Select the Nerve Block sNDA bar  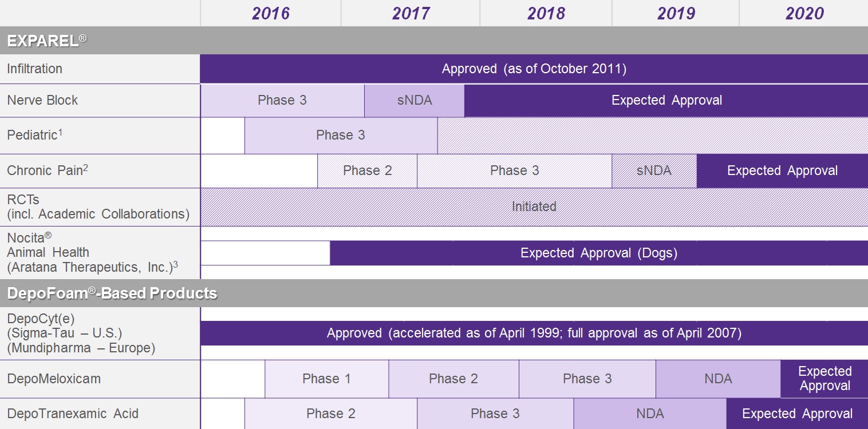pos(414,101)
